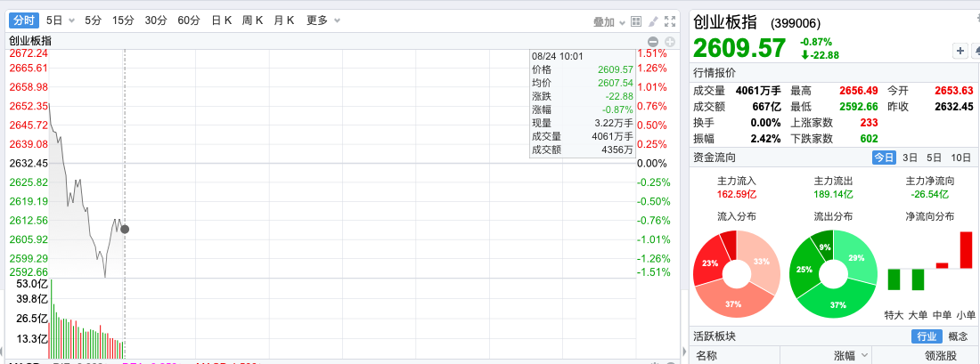Click the grid layout icon above chart
Screen dimensions: 980x364
[x=636, y=21]
